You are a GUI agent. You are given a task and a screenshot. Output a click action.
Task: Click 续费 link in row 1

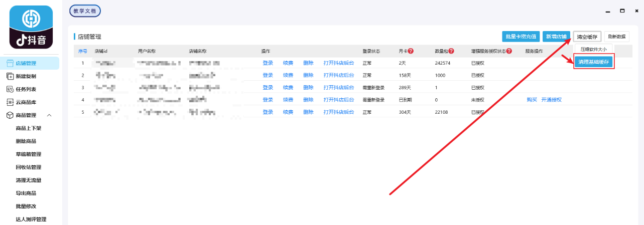[x=288, y=63]
